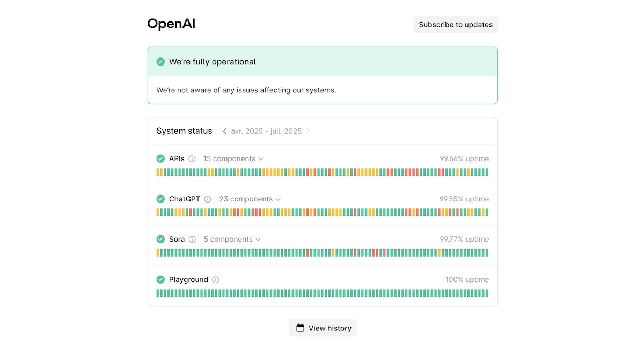Expand the Sora 5 components list
Screen dimensions: 644x347
pyautogui.click(x=232, y=240)
